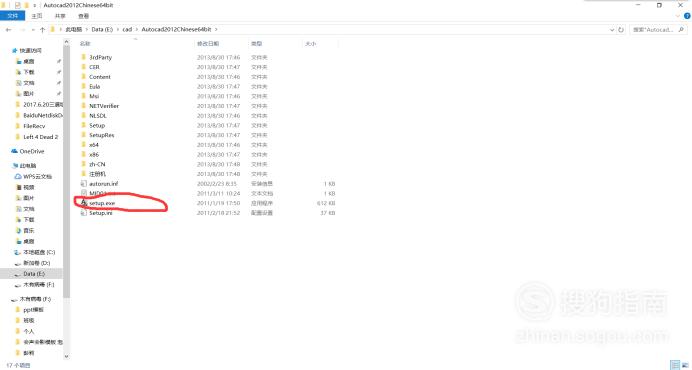Select Data (E:) in the sidebar
The height and width of the screenshot is (370, 692).
34,274
